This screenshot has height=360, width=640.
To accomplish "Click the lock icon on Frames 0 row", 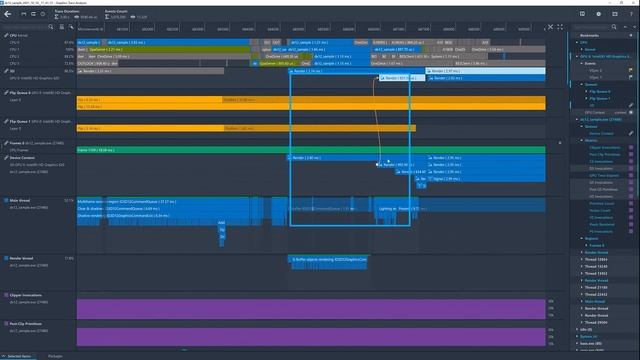I will [x=560, y=143].
